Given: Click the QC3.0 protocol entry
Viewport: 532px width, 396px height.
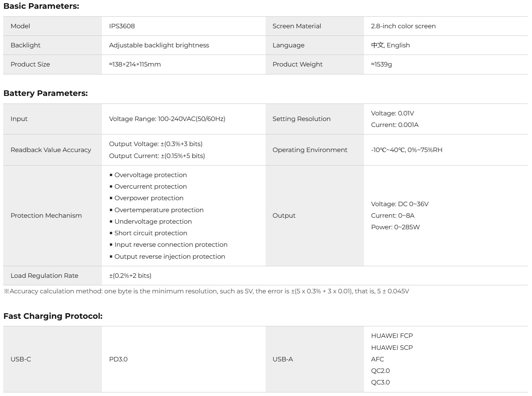Looking at the screenshot, I should [380, 382].
